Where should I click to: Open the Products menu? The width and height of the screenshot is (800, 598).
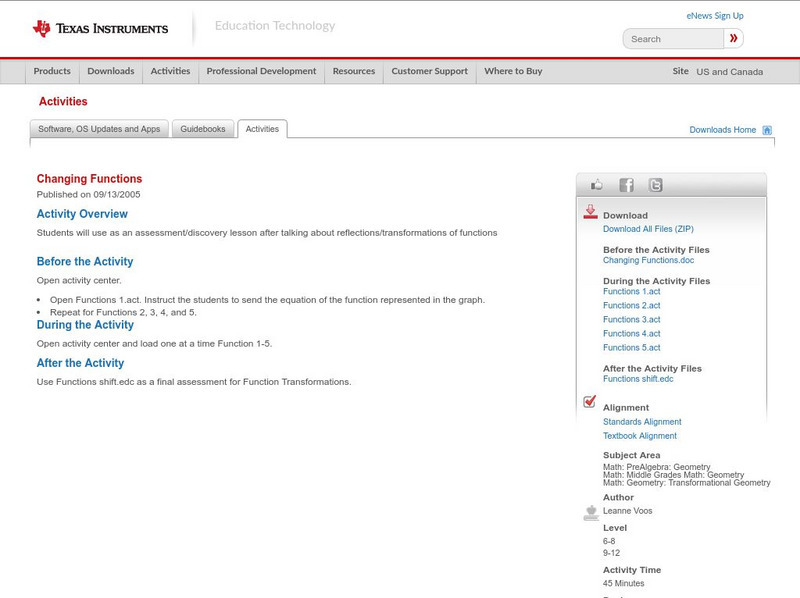click(52, 71)
